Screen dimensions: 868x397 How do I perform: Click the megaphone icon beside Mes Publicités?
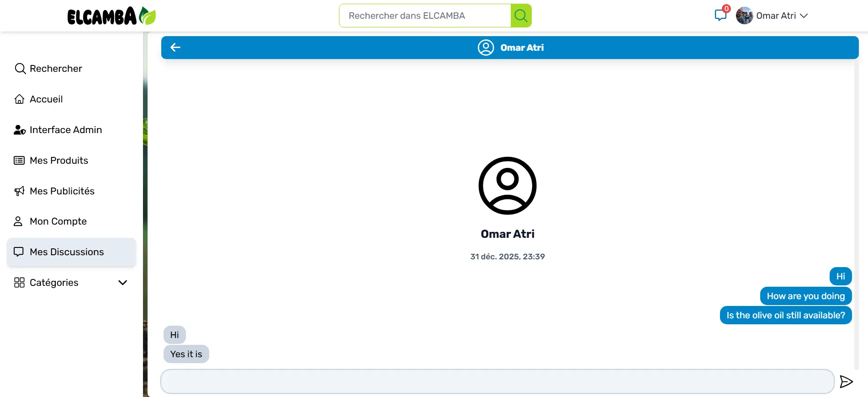coord(19,191)
